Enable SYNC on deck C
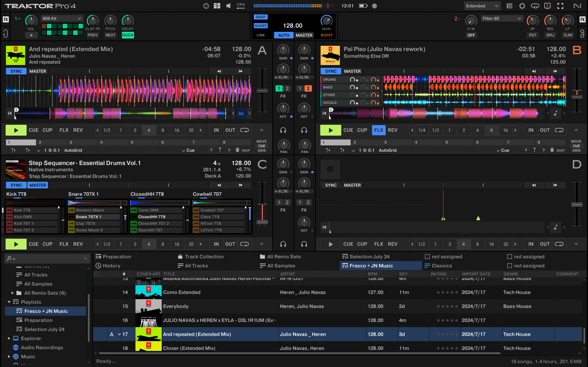Screen dimensions: 588x367 16,185
